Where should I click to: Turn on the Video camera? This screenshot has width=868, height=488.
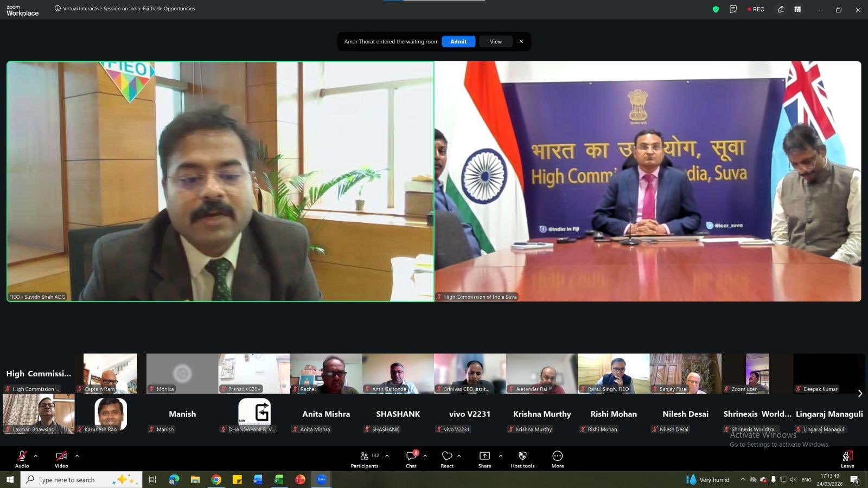[61, 456]
